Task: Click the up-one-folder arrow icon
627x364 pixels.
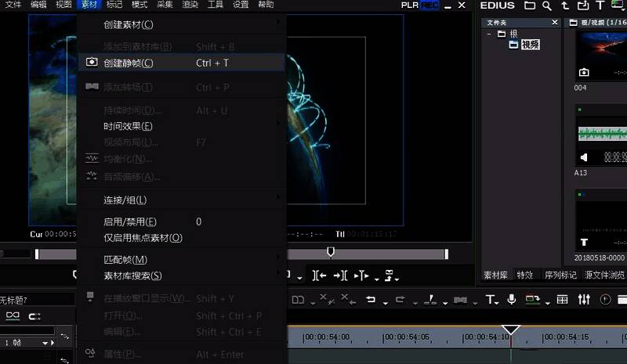Action: coord(564,6)
